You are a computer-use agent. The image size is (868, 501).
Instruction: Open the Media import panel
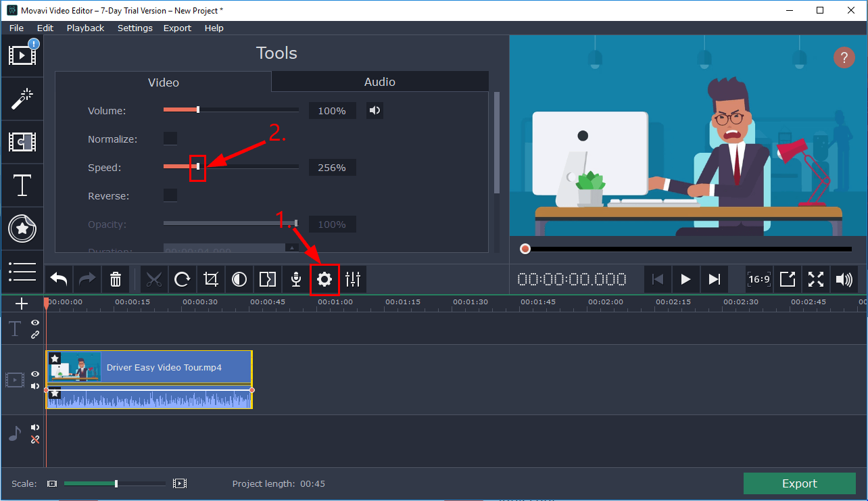tap(22, 55)
